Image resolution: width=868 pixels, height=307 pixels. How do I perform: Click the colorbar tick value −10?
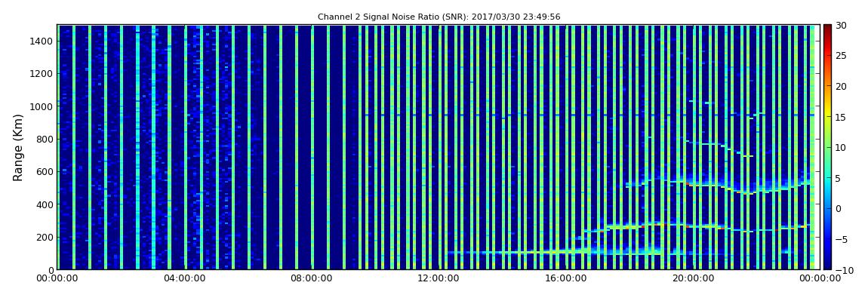(x=842, y=270)
